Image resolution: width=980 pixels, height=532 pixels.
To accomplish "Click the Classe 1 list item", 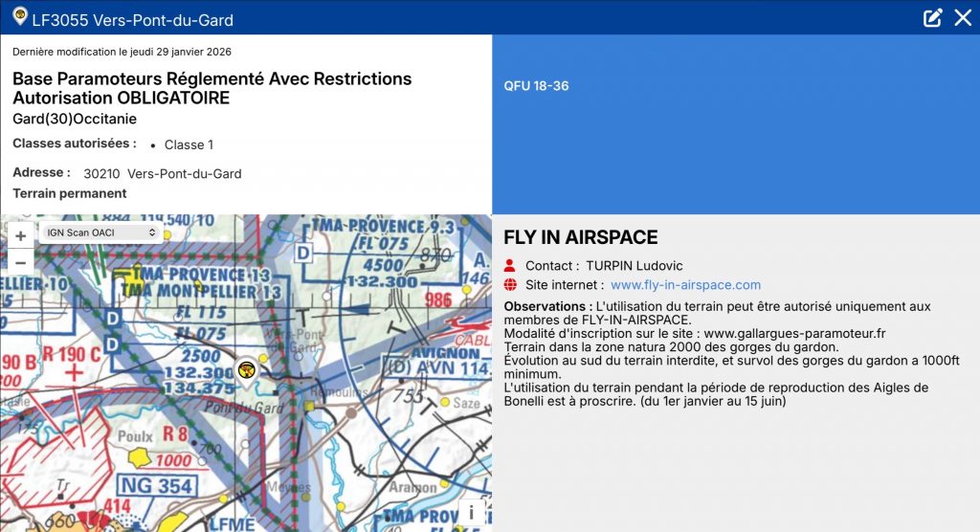I will pyautogui.click(x=189, y=145).
